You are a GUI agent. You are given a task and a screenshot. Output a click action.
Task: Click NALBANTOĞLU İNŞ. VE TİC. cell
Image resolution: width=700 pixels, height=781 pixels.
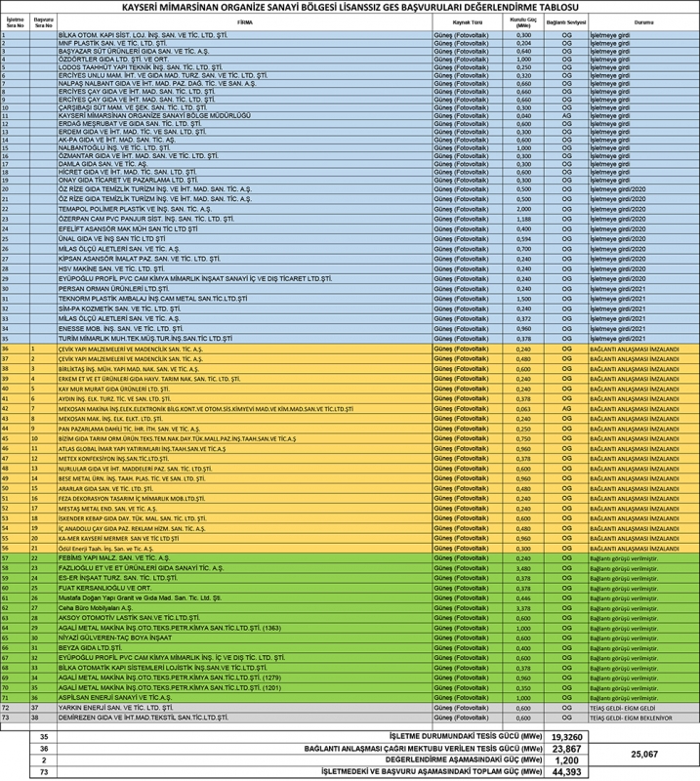click(245, 148)
